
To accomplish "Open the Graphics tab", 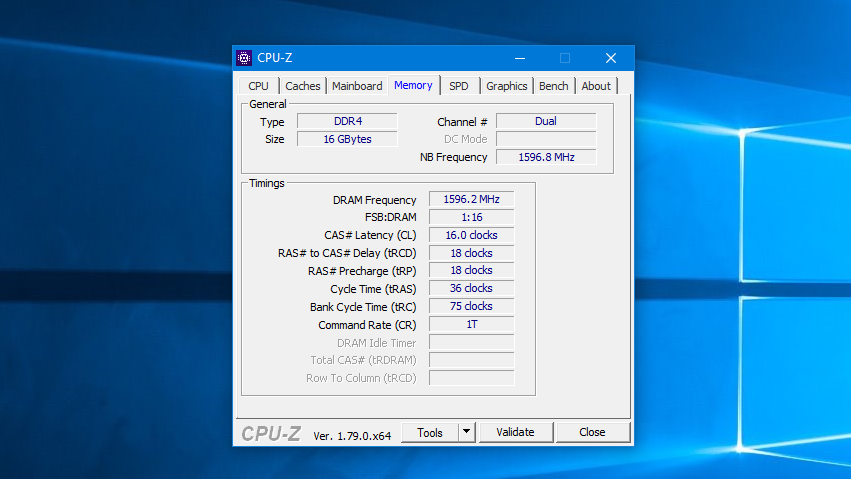I will 506,86.
